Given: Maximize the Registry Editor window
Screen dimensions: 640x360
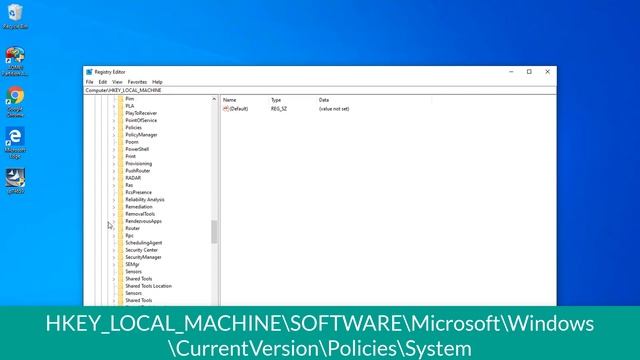Looking at the screenshot, I should tap(529, 72).
